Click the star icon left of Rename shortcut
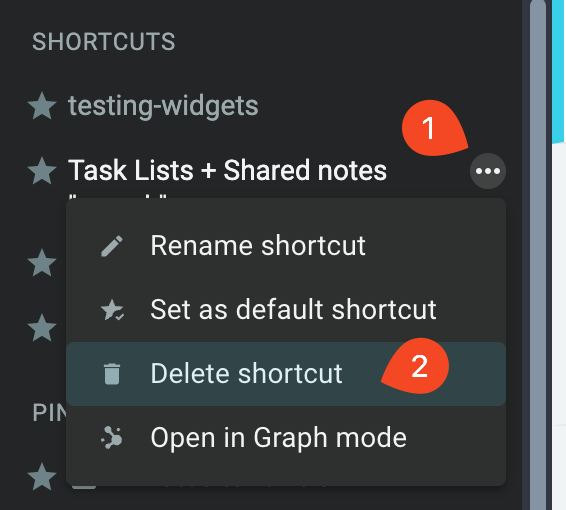This screenshot has width=566, height=510. tap(42, 263)
